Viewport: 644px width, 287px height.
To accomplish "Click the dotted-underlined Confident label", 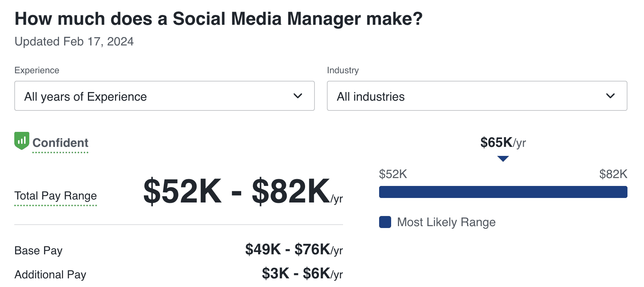I will point(60,143).
